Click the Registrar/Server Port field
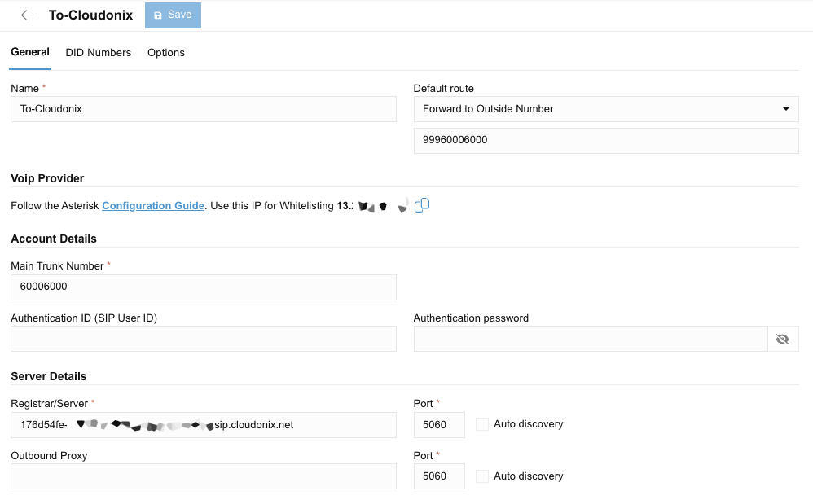The image size is (813, 504). tap(438, 425)
